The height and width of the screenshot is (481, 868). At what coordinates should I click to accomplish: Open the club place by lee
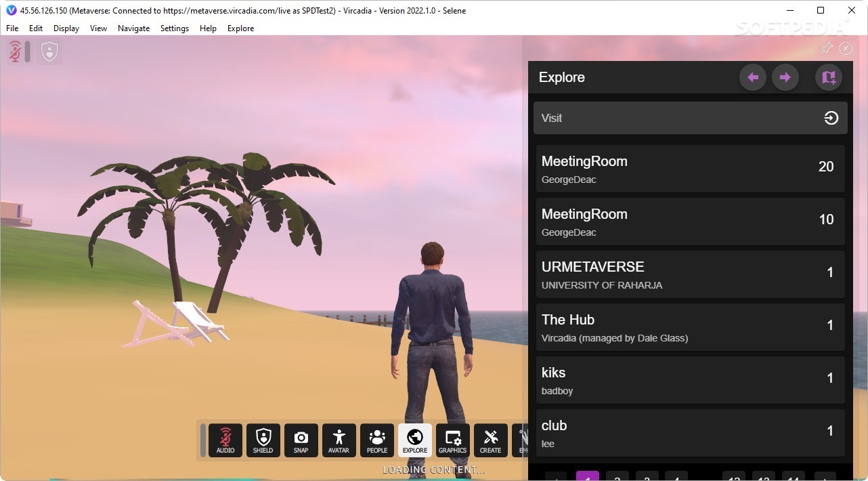pyautogui.click(x=691, y=433)
